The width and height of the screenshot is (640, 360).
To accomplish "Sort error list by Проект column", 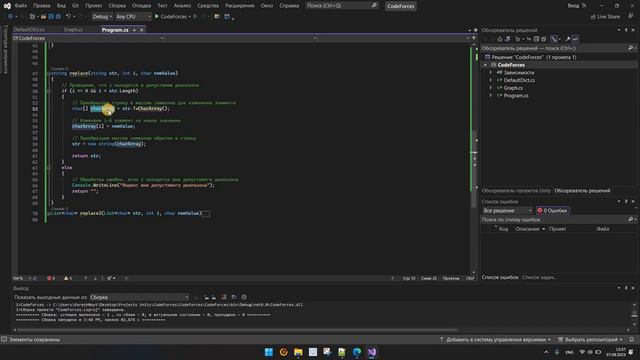I will [557, 229].
